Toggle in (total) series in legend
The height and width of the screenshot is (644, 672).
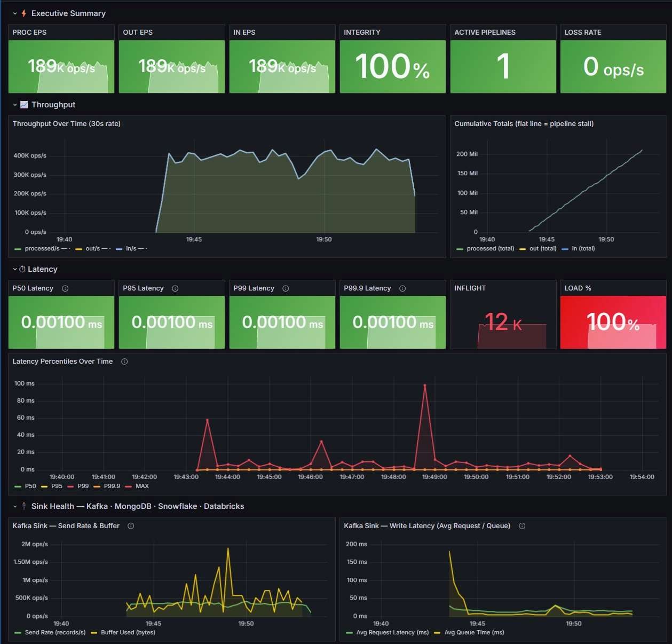pyautogui.click(x=583, y=248)
